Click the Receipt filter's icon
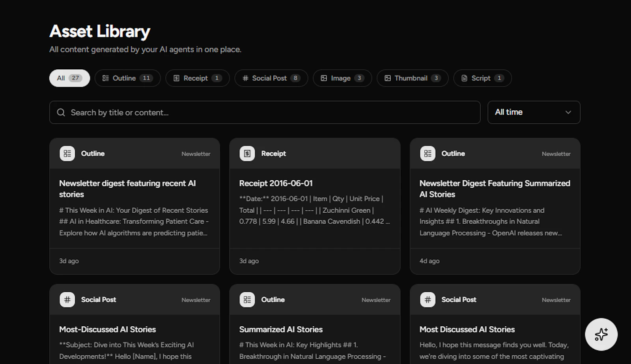The height and width of the screenshot is (364, 631). (176, 78)
